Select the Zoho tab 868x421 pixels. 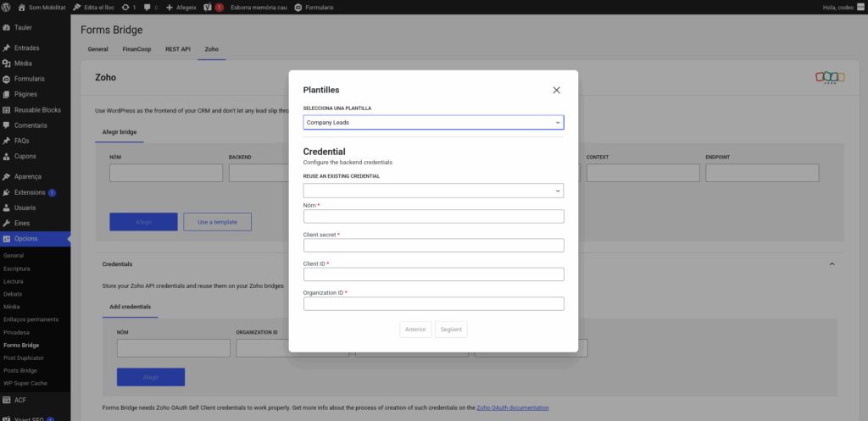tap(211, 49)
